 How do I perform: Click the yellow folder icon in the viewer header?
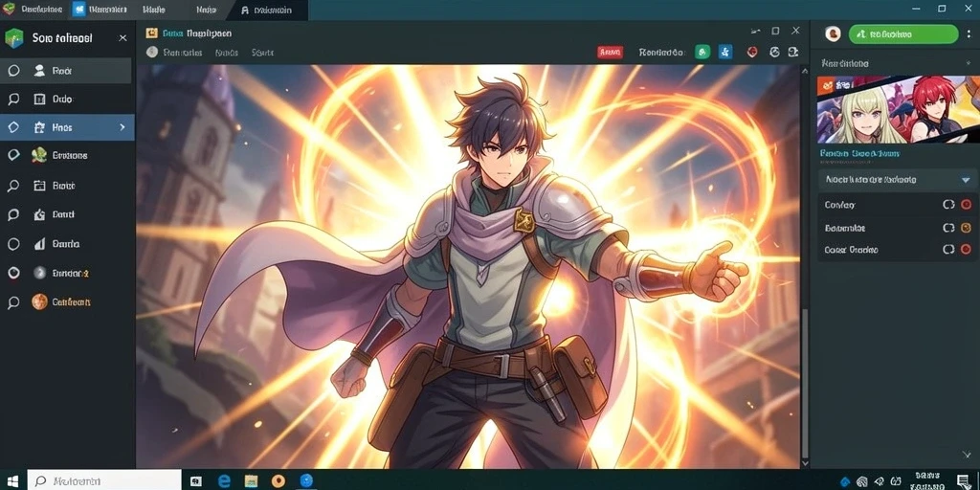click(150, 33)
